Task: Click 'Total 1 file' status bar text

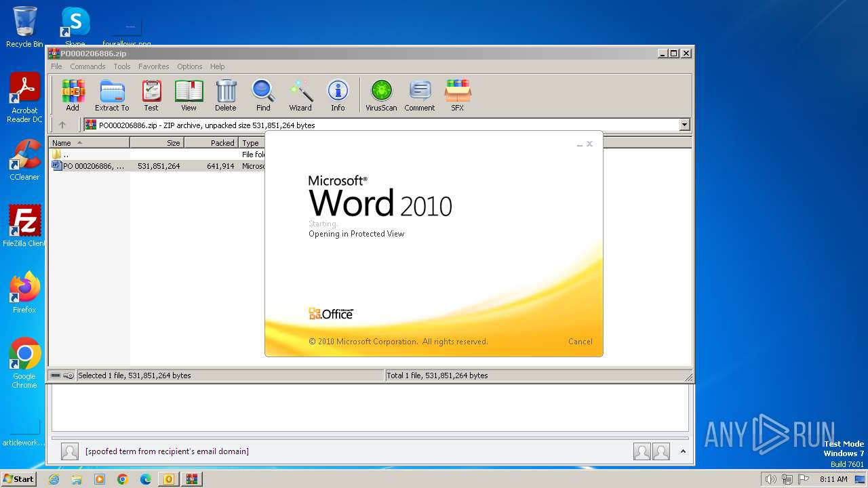Action: (437, 375)
